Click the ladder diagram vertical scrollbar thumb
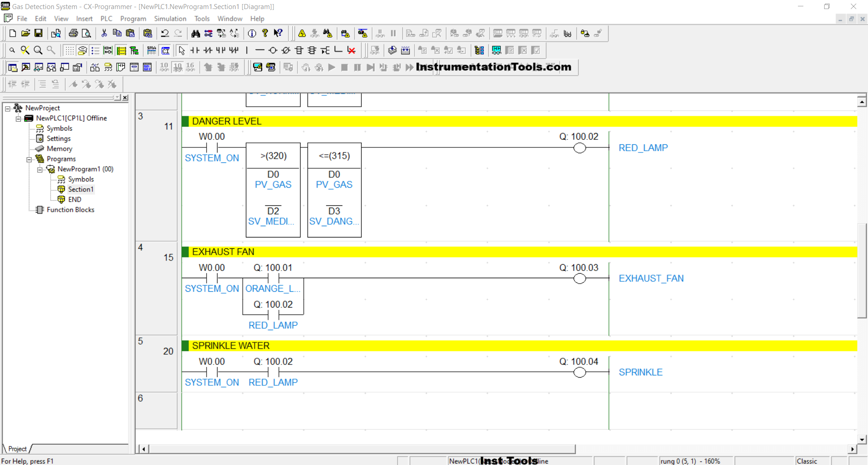The width and height of the screenshot is (868, 465). tap(862, 271)
